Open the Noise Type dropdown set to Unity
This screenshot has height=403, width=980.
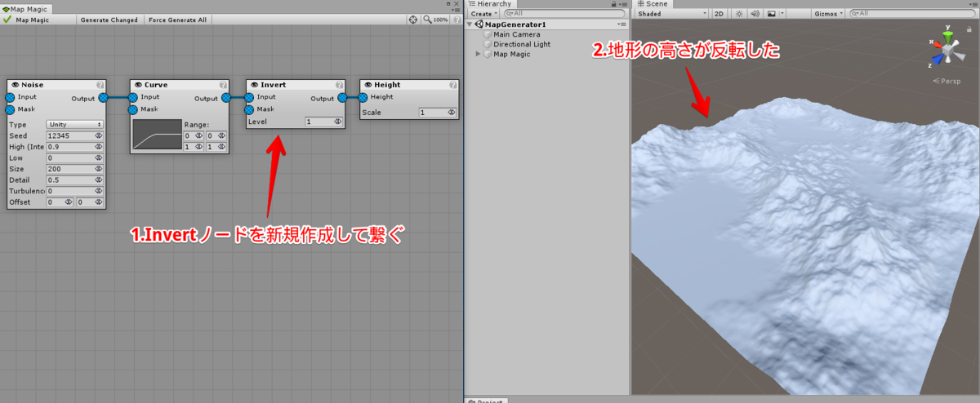pyautogui.click(x=75, y=124)
